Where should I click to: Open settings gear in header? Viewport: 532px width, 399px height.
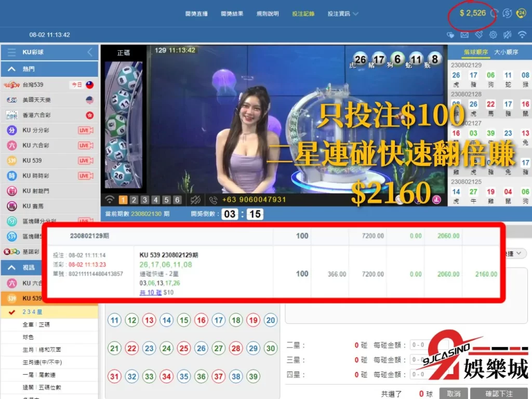(493, 35)
